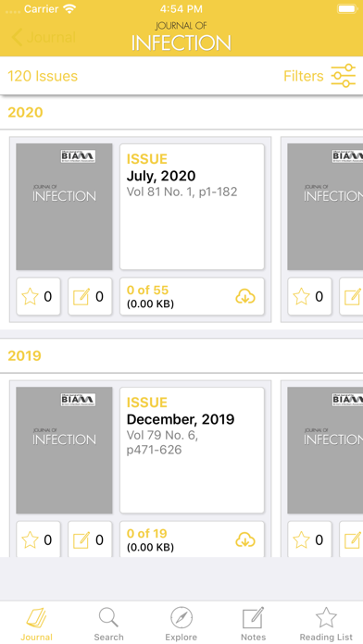Open July 2020 Vol 81 issue details
The height and width of the screenshot is (644, 363).
[x=192, y=206]
